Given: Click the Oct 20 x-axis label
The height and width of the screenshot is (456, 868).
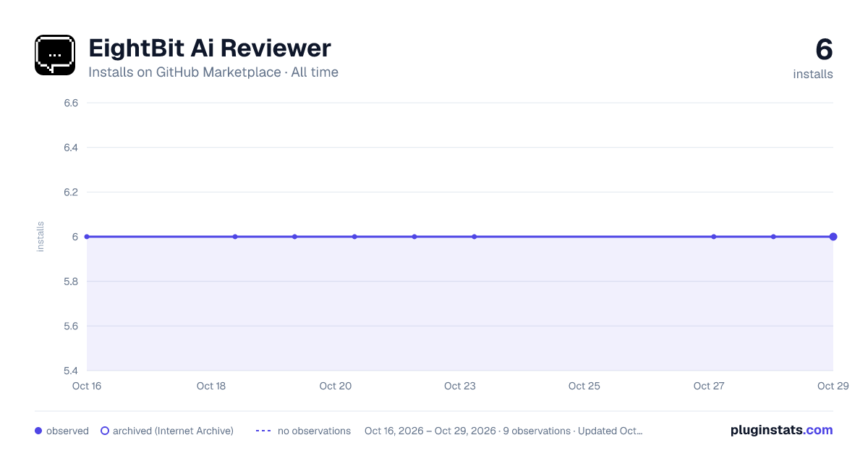Looking at the screenshot, I should (336, 386).
